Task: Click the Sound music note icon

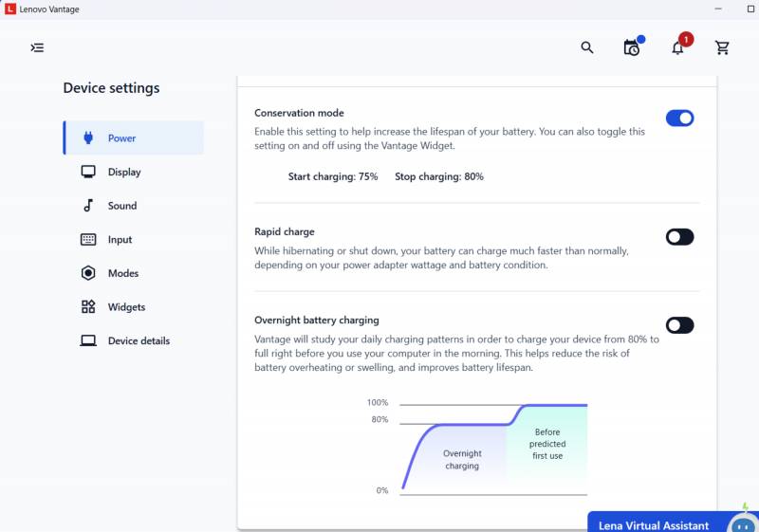Action: pyautogui.click(x=88, y=206)
